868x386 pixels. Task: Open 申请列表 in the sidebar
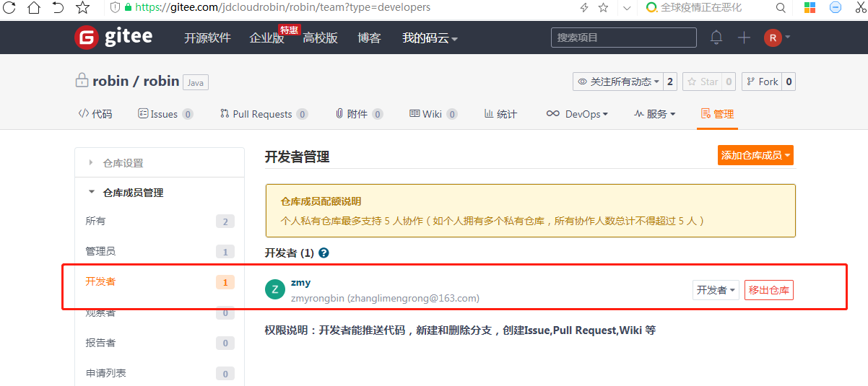[x=160, y=373]
